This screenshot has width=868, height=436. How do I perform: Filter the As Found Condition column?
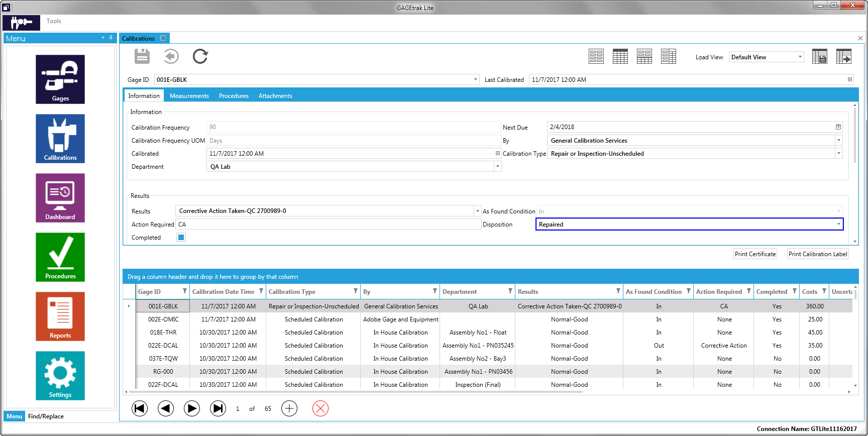[x=689, y=291]
